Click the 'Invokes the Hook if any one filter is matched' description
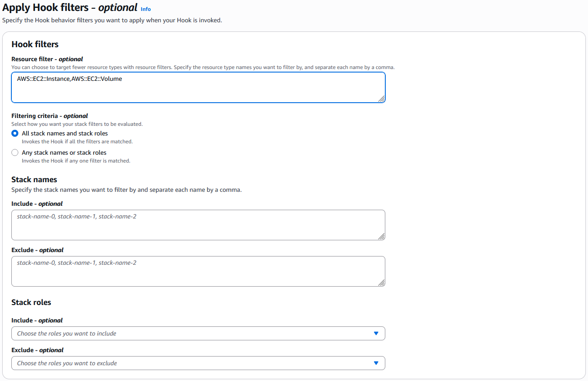 pyautogui.click(x=76, y=161)
